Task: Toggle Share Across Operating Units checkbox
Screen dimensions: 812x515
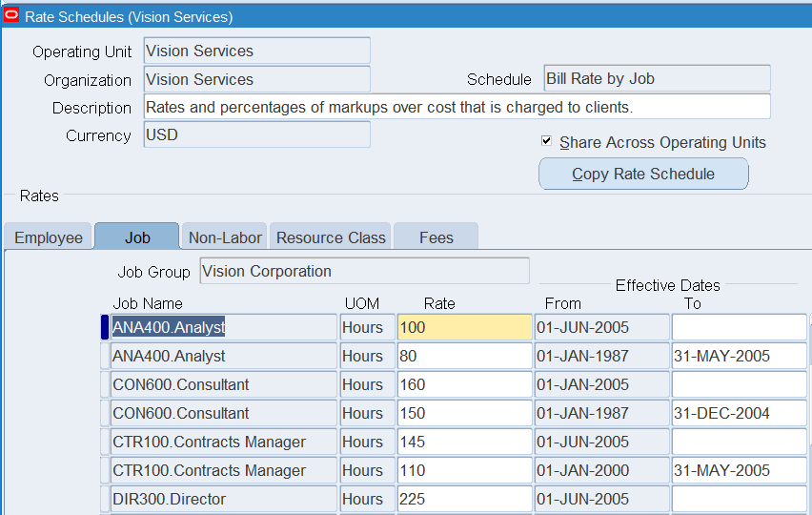Action: (x=546, y=141)
